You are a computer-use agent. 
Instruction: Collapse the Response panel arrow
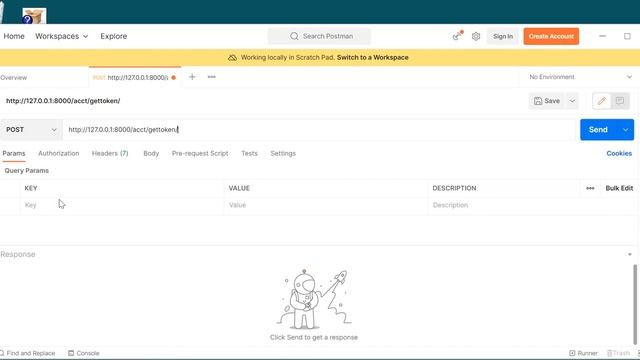point(630,254)
